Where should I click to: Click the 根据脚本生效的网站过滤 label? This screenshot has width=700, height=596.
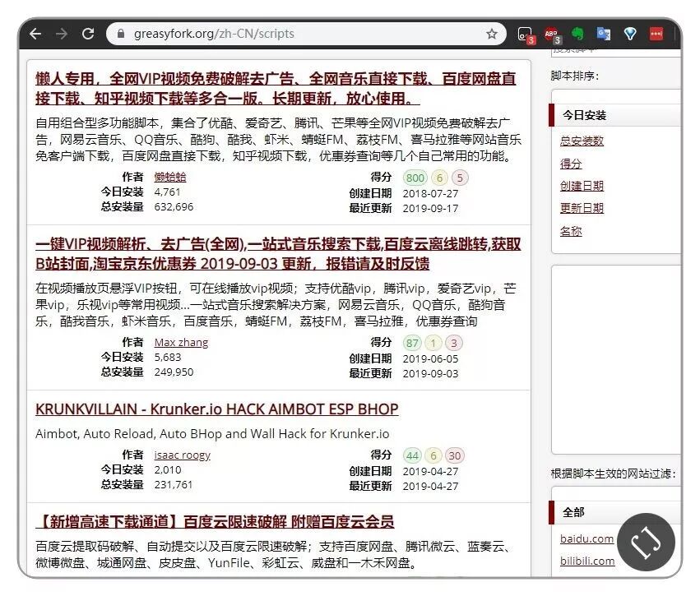click(614, 474)
